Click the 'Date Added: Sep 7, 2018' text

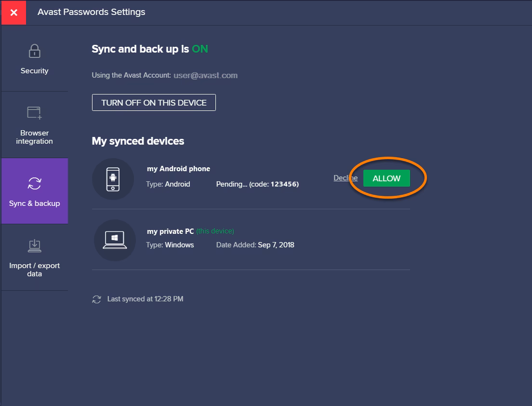pos(255,245)
